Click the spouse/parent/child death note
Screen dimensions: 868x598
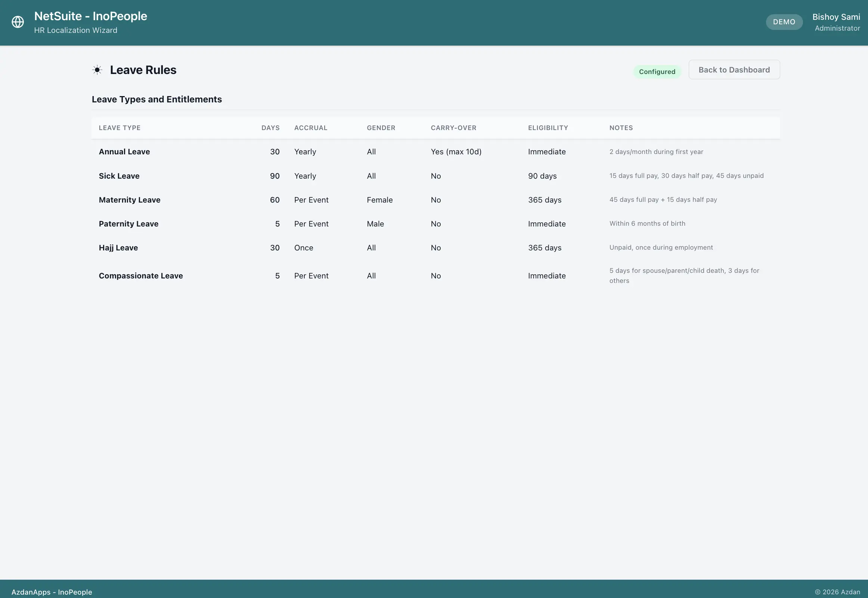[684, 276]
